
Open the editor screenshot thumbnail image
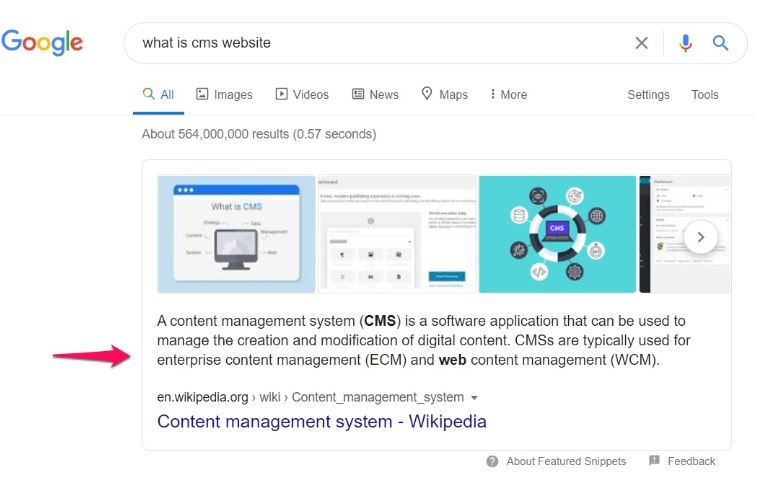397,234
